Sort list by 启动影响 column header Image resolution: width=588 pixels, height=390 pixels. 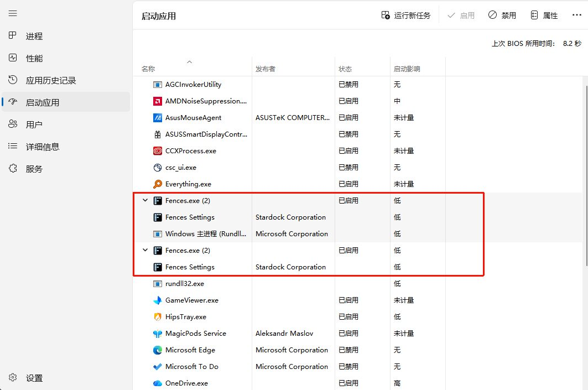coord(407,69)
